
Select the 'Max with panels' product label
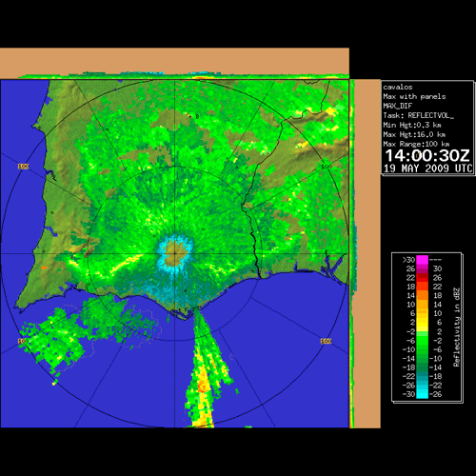pyautogui.click(x=414, y=96)
